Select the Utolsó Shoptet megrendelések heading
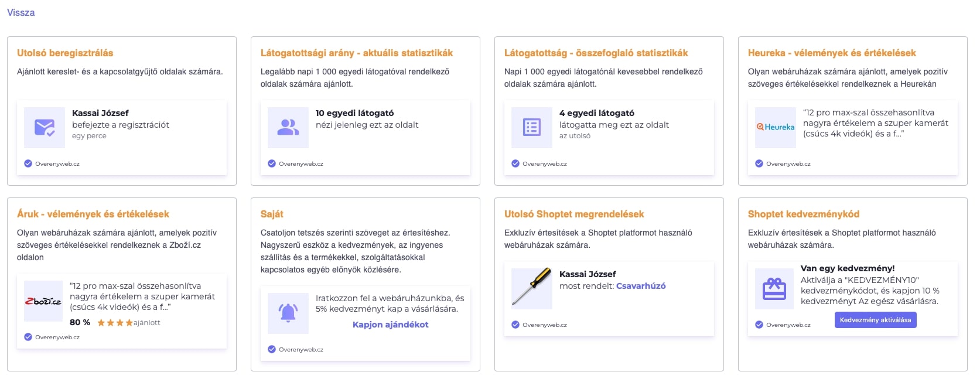 point(574,214)
